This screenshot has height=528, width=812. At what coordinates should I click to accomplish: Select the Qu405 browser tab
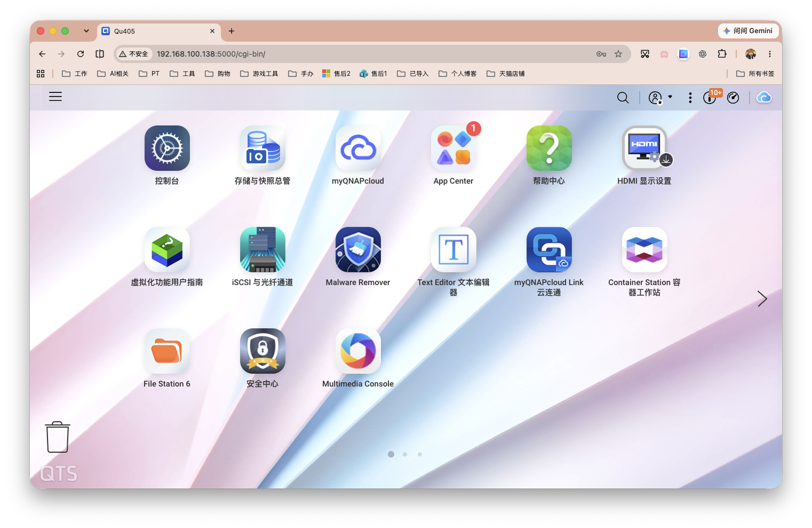158,31
